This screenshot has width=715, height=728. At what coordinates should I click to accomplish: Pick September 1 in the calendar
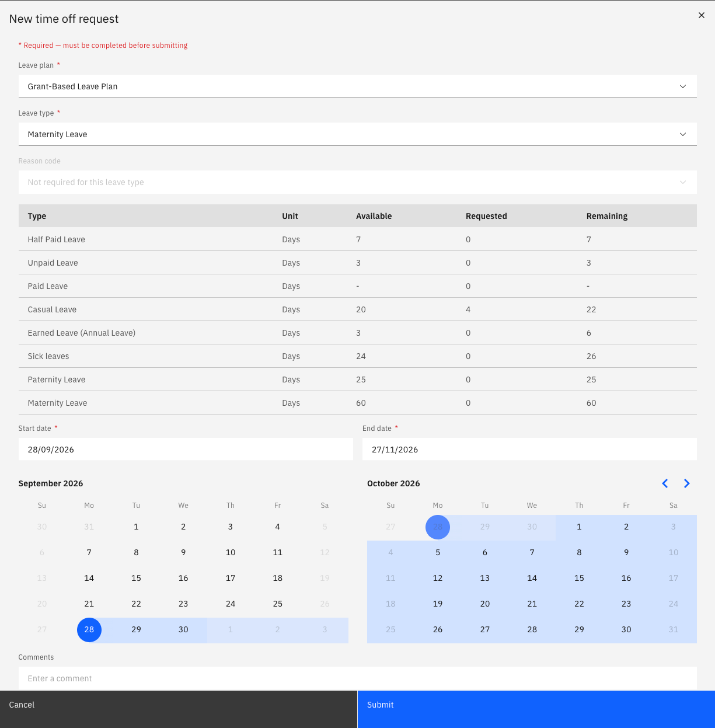point(136,527)
